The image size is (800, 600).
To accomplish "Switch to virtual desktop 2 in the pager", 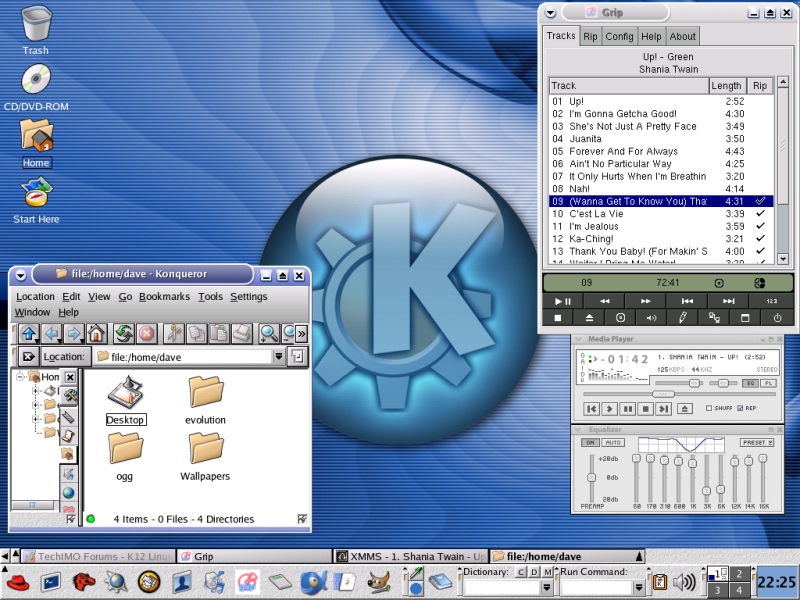I will click(739, 574).
